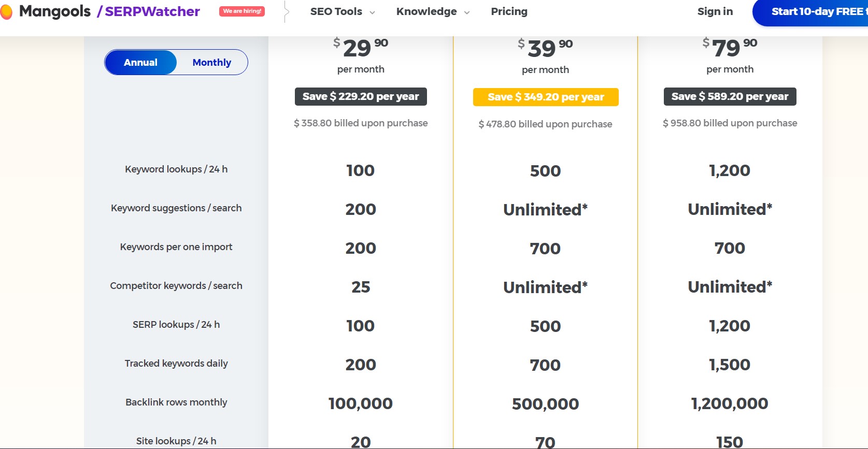
Task: Click yellow 'Save $ 349.20 per year' badge
Action: point(546,97)
